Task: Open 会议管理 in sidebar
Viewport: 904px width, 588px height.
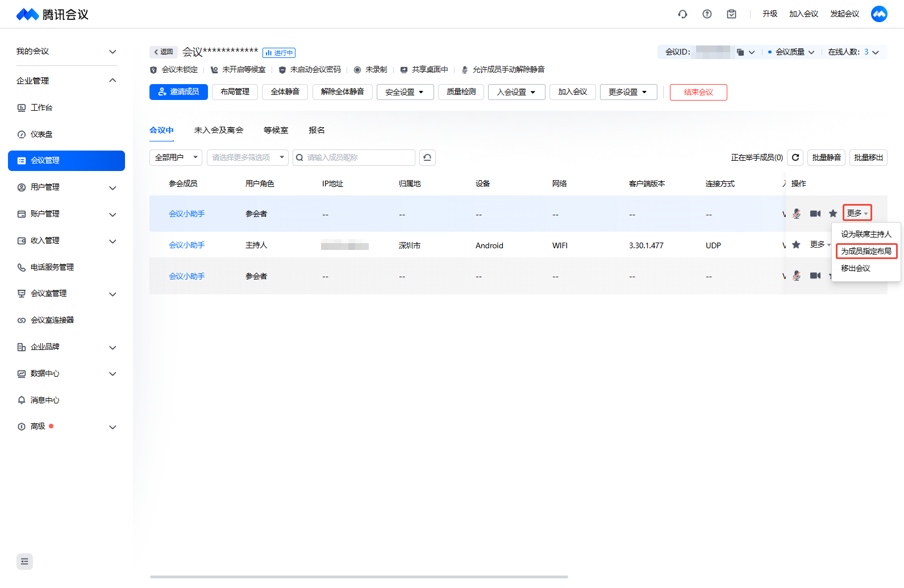Action: click(66, 161)
